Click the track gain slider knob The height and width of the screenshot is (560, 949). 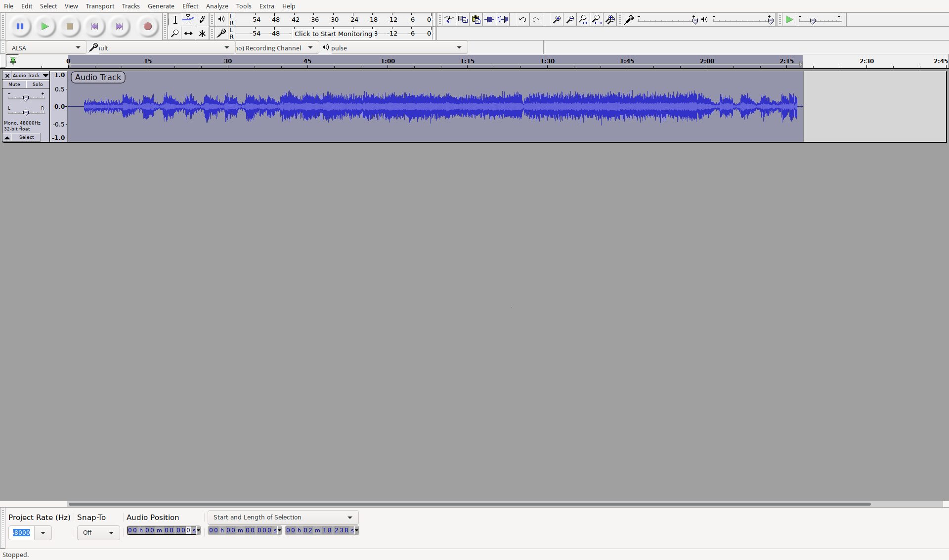(x=26, y=98)
